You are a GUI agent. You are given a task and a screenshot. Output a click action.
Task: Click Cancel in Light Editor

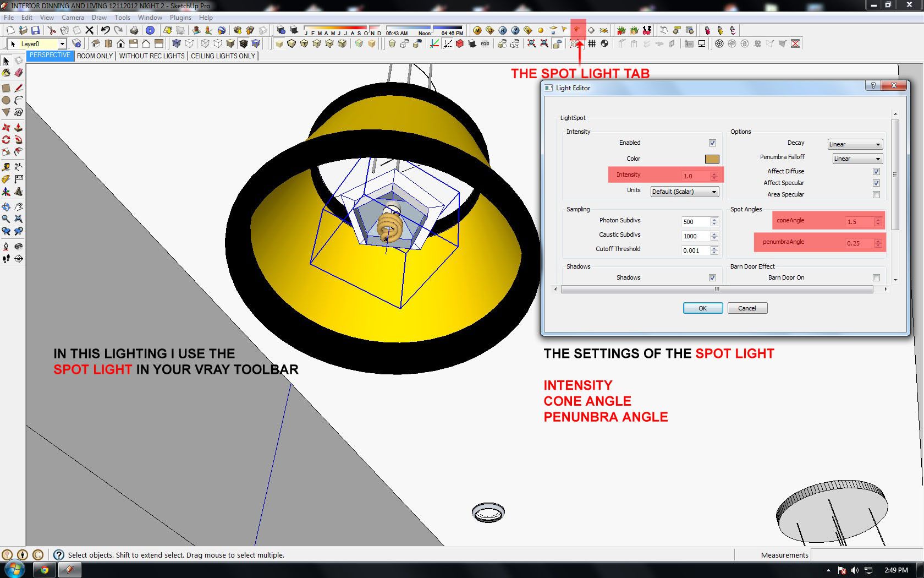(x=747, y=308)
